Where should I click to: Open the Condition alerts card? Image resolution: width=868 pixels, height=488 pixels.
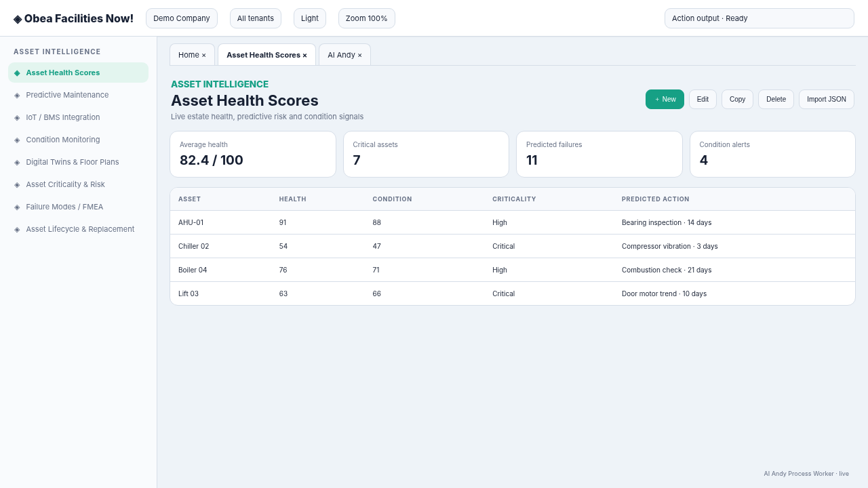[x=772, y=155]
